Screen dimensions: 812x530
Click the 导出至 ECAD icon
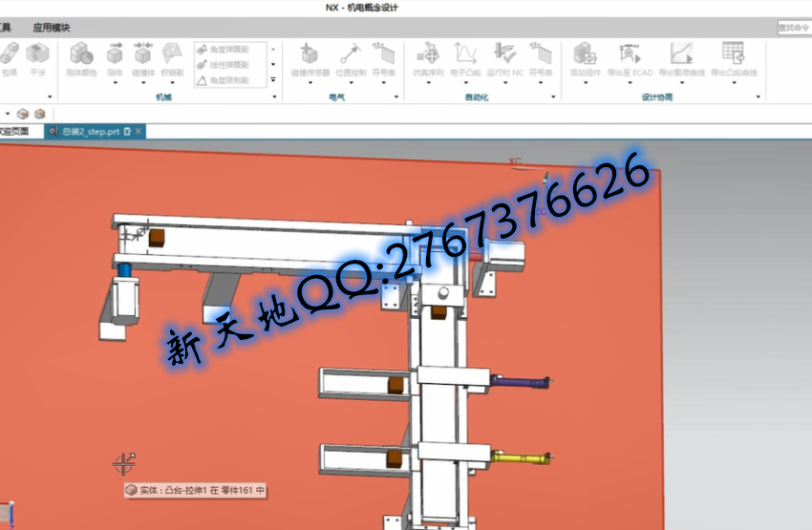click(630, 55)
